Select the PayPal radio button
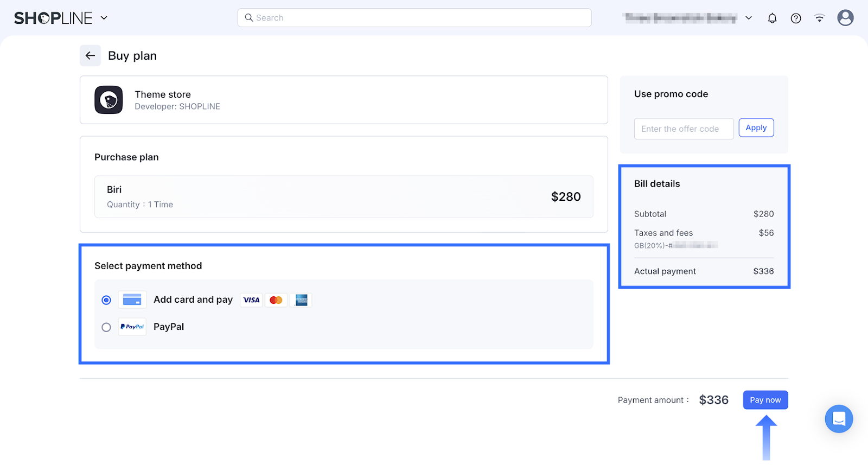 pyautogui.click(x=106, y=327)
